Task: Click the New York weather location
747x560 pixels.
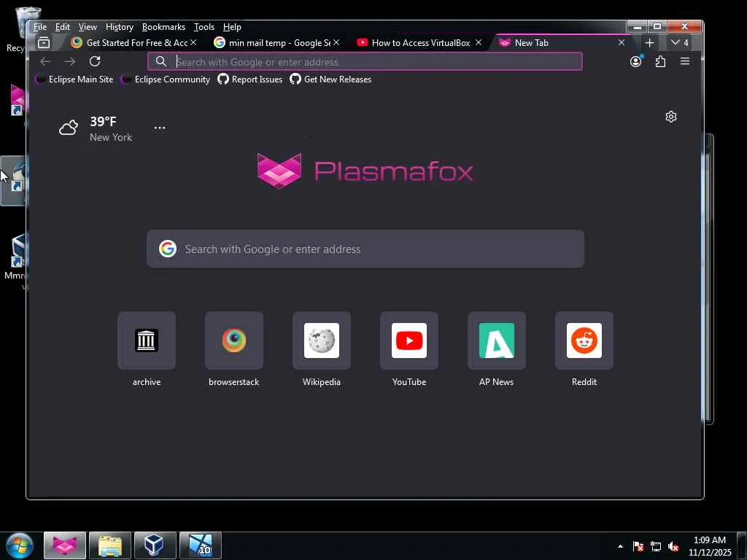Action: pyautogui.click(x=111, y=137)
